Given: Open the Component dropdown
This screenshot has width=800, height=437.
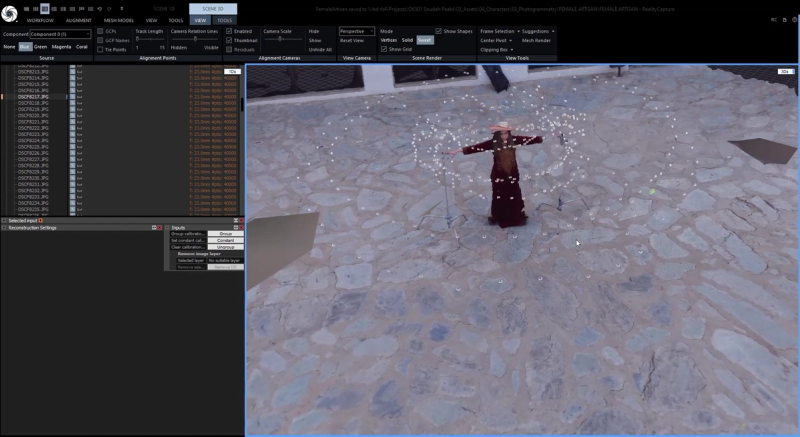Looking at the screenshot, I should pos(59,34).
